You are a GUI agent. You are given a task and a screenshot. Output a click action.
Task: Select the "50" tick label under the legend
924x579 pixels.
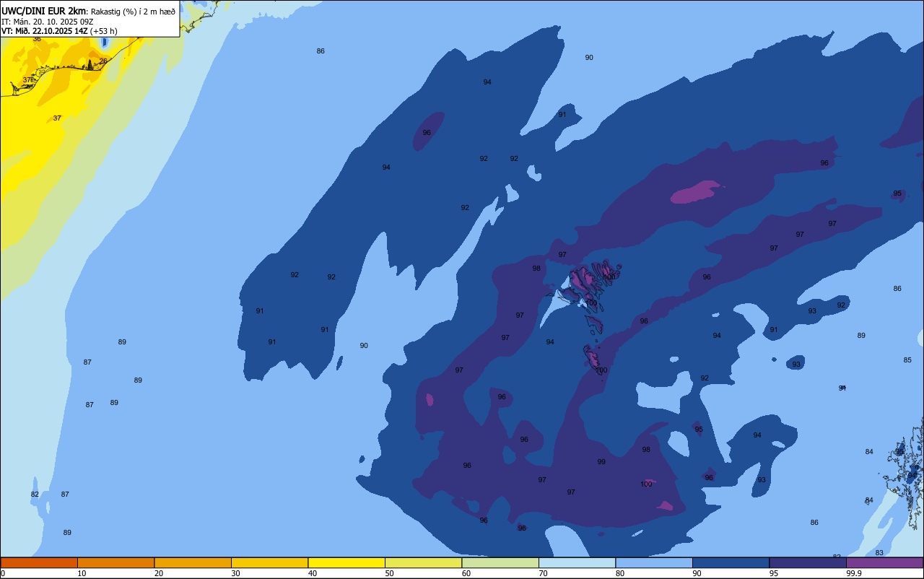(x=389, y=573)
